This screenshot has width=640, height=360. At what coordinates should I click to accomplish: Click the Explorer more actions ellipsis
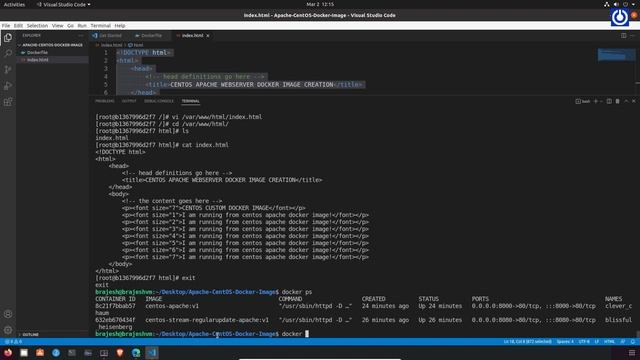pos(81,36)
